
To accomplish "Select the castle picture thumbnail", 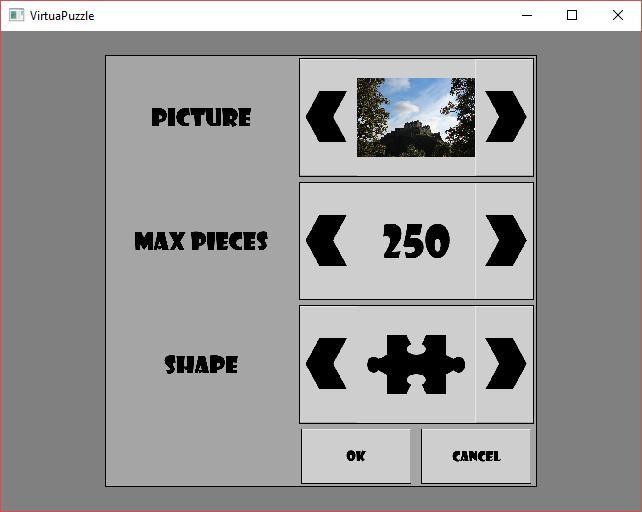I will (416, 118).
